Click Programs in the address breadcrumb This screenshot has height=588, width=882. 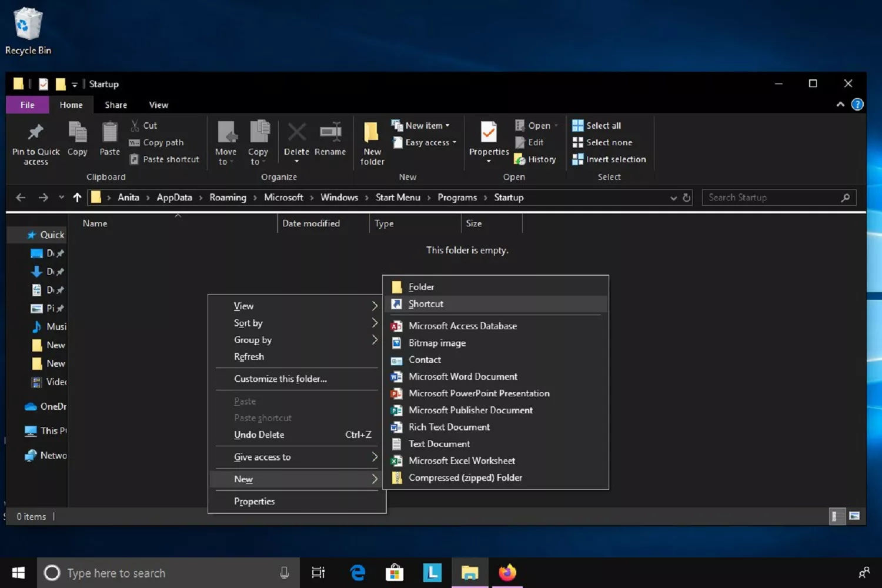click(x=457, y=197)
